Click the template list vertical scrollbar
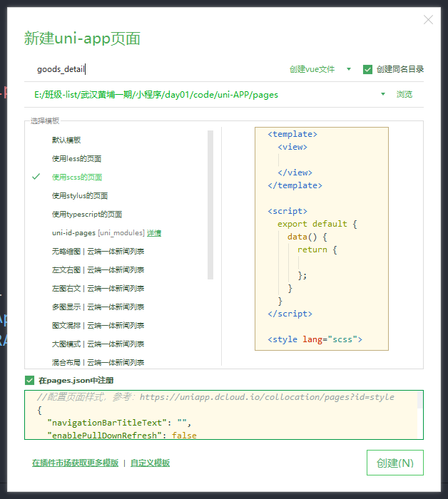Screen dimensions: 448x499 tap(210, 205)
